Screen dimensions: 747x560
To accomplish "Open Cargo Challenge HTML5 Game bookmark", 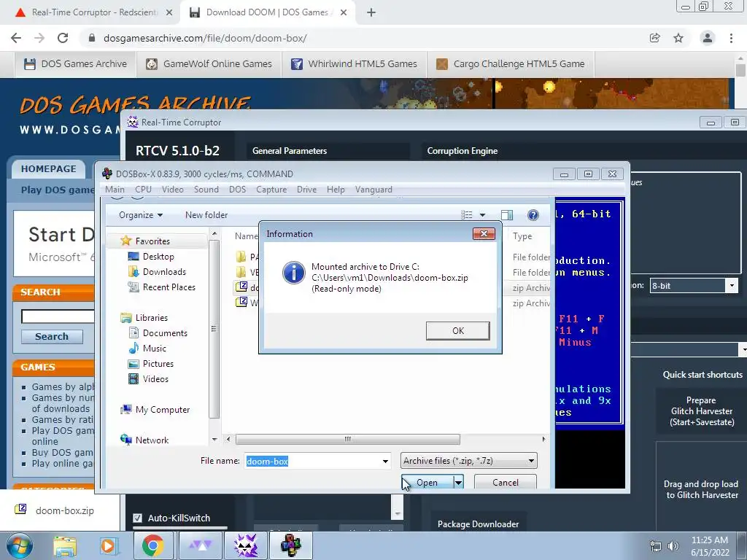I will click(511, 64).
